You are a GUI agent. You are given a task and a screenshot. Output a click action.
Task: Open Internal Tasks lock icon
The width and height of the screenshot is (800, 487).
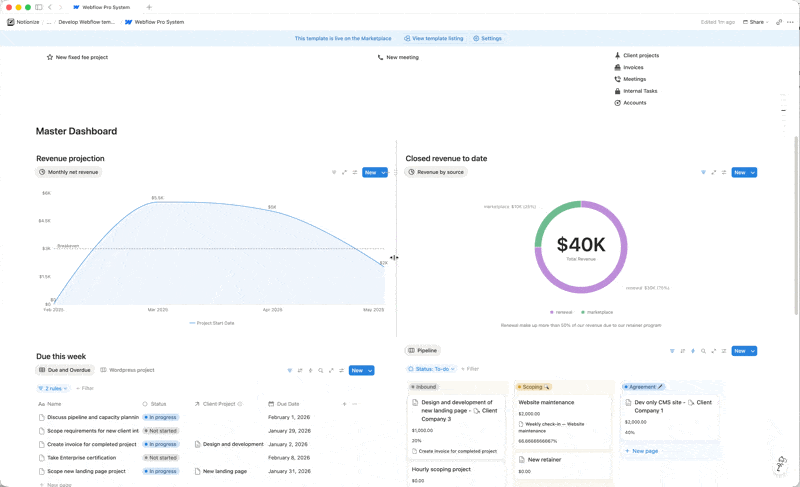(x=617, y=91)
